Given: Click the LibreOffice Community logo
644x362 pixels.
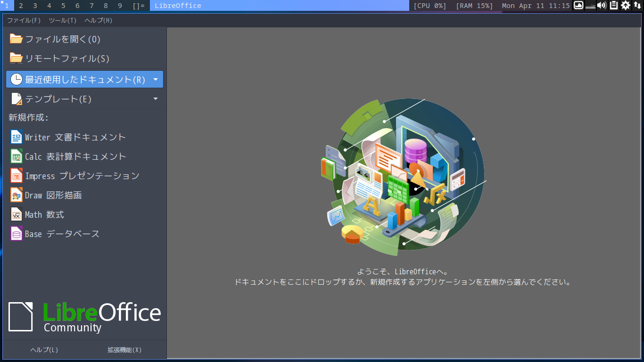Looking at the screenshot, I should pyautogui.click(x=85, y=317).
